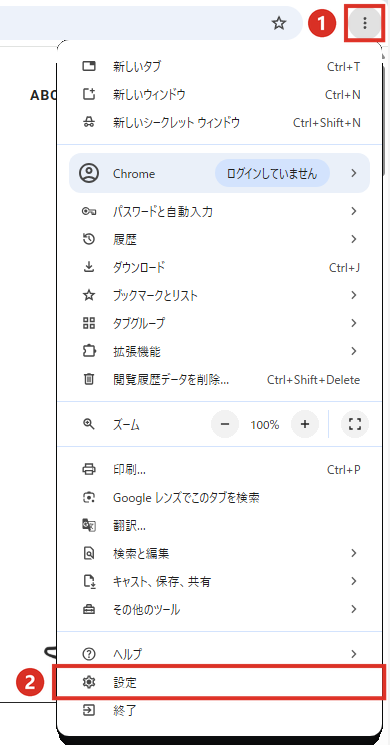The width and height of the screenshot is (390, 745).
Task: Click the new tab icon
Action: (89, 67)
